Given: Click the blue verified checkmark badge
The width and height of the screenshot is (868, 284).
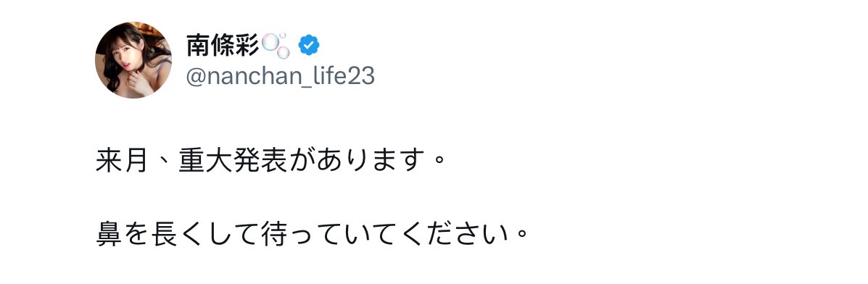Looking at the screenshot, I should click(x=309, y=46).
